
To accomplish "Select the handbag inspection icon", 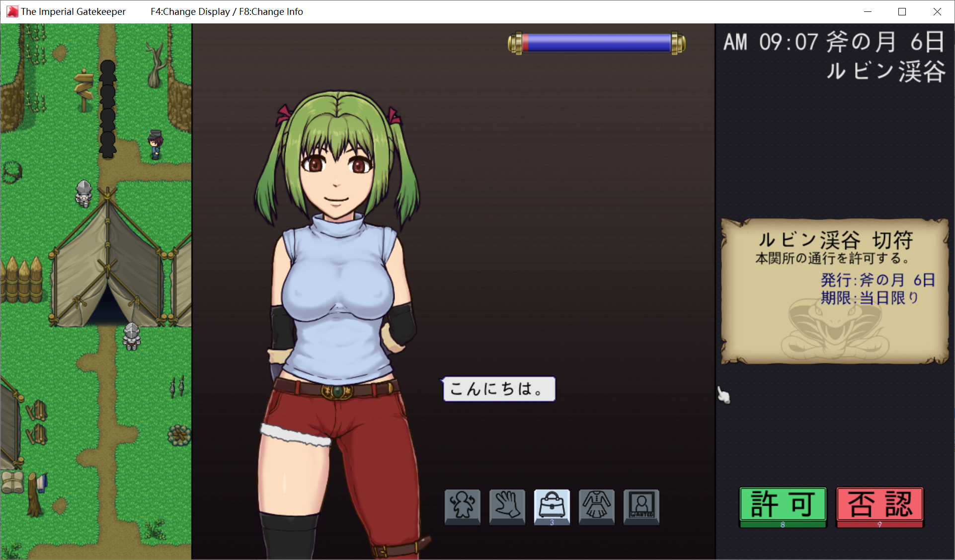I will (x=552, y=507).
